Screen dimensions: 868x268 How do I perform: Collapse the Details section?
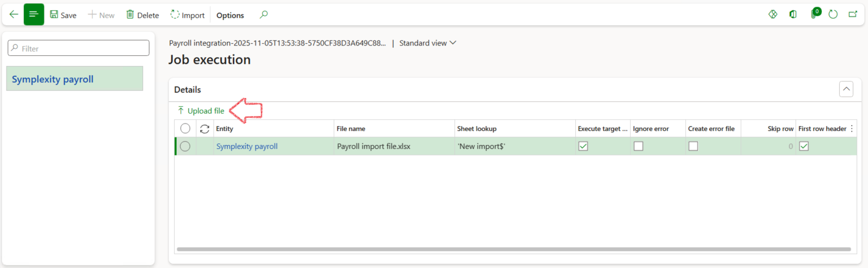click(846, 89)
